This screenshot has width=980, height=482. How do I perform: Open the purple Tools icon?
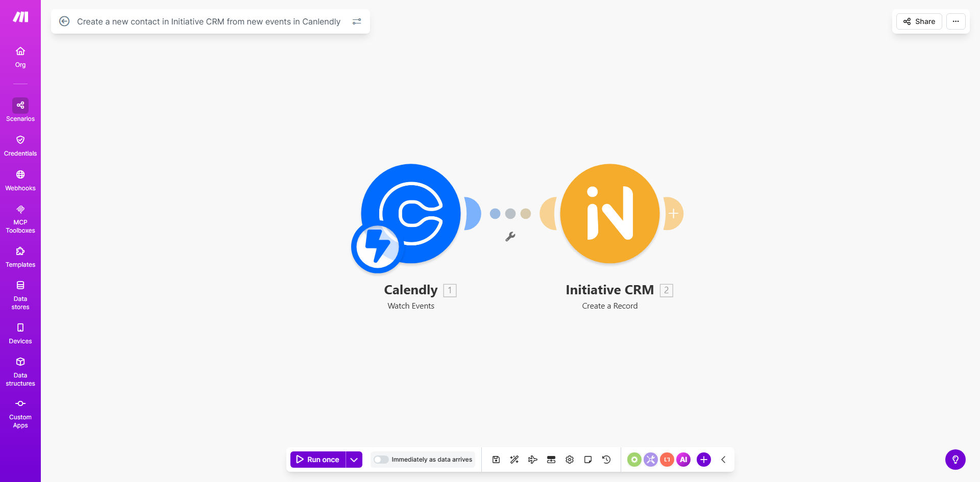coord(651,460)
